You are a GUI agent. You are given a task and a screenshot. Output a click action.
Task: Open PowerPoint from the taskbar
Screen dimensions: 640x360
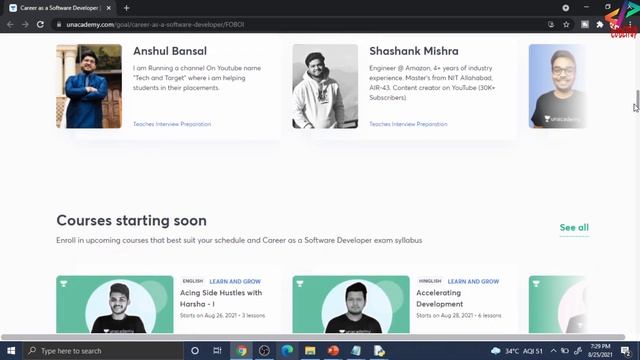point(333,351)
